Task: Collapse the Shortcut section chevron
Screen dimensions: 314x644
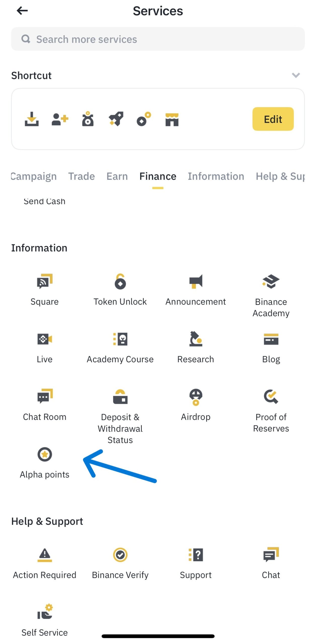Action: point(296,75)
